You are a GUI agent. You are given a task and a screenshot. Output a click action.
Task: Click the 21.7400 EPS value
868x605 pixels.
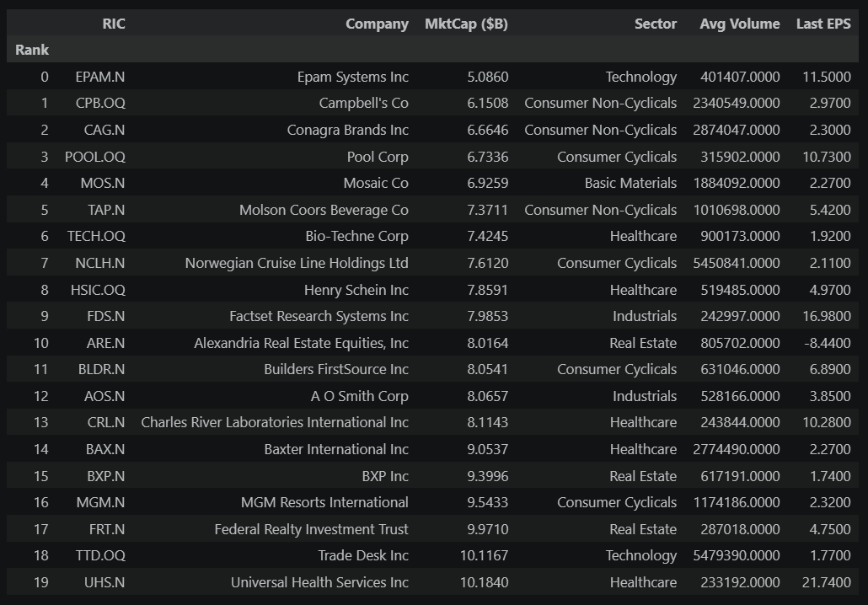tap(827, 582)
